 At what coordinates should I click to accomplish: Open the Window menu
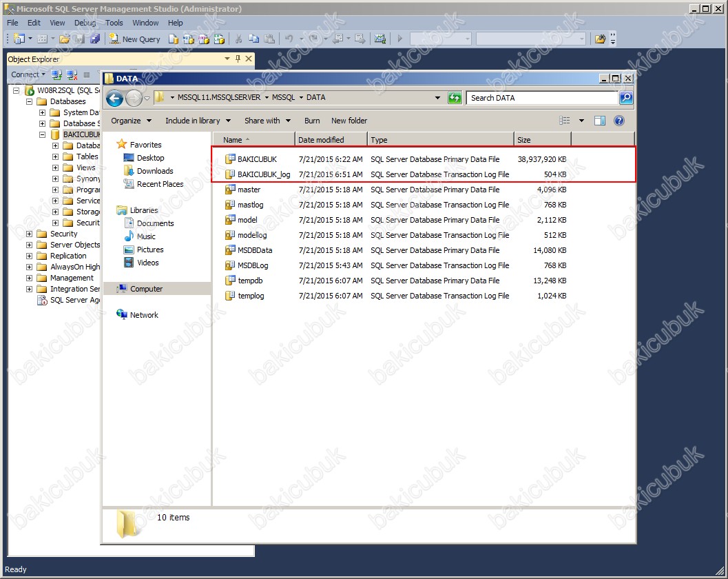pyautogui.click(x=145, y=23)
